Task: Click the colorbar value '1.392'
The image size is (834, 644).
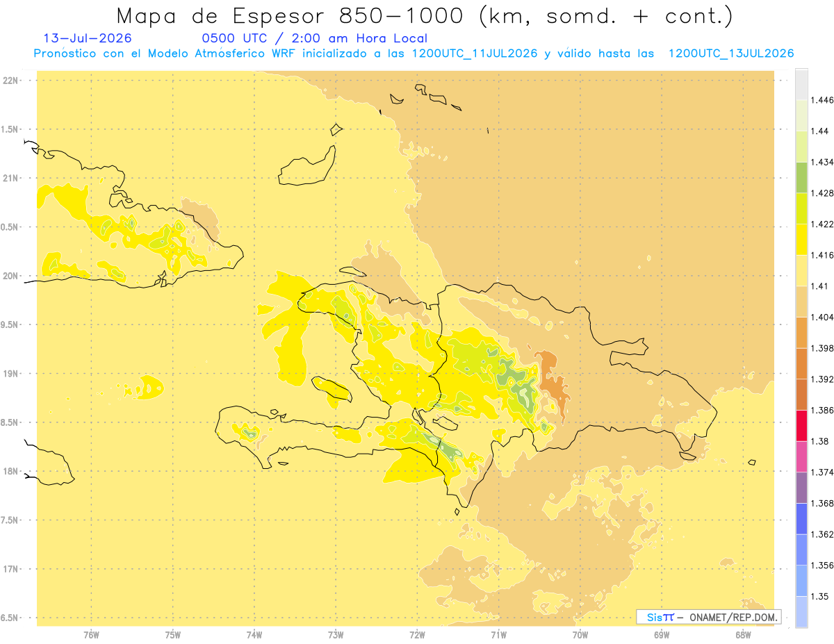Action: [x=822, y=379]
